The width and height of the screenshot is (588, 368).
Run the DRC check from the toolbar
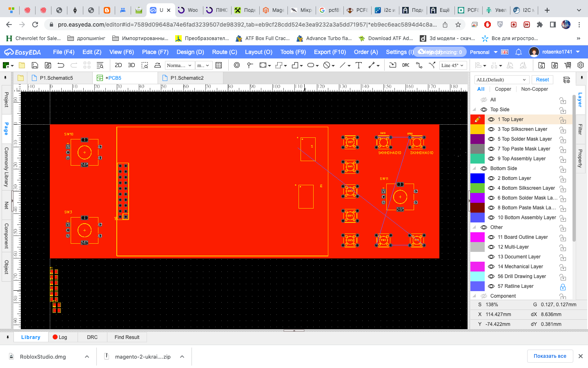pyautogui.click(x=405, y=65)
